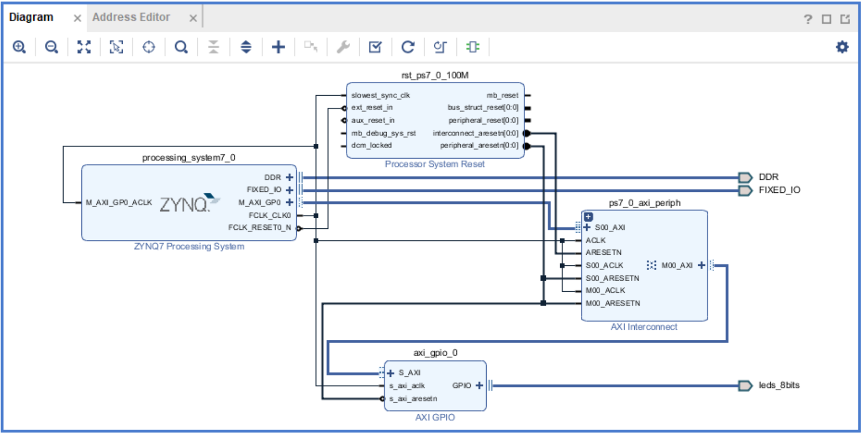Select the interconnect_aresetn[0:0] pin

click(x=476, y=133)
